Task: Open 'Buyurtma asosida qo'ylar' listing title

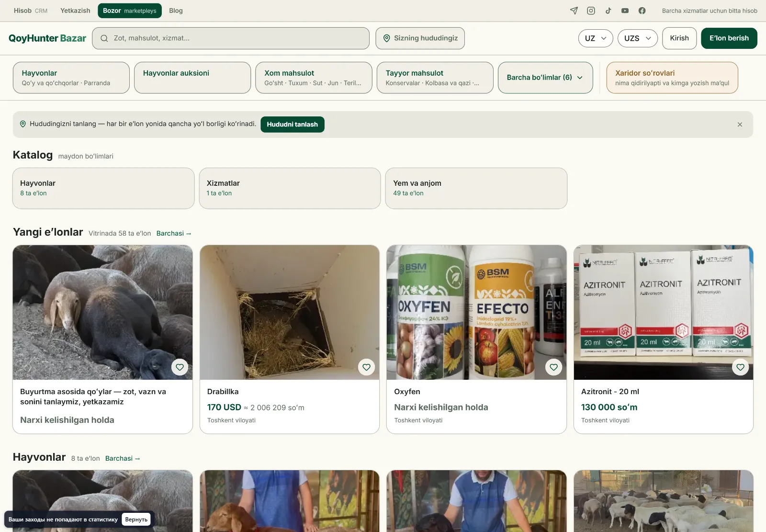Action: [93, 396]
